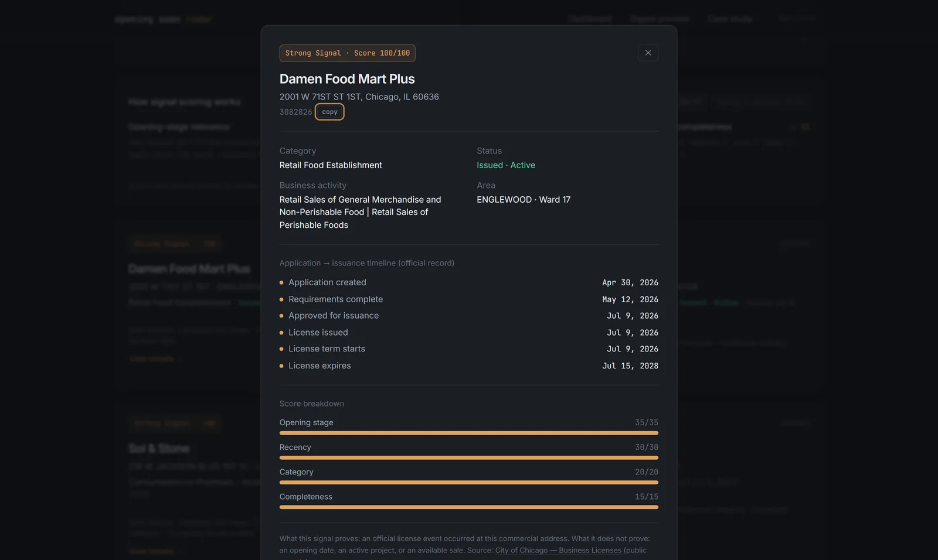Screen dimensions: 938x560
Task: Click the 15/15 completeness score
Action: pos(647,497)
